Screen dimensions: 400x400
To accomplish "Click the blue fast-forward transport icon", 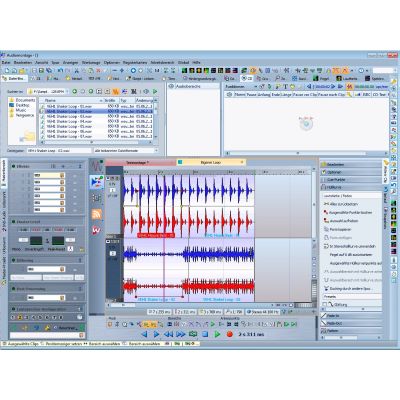I will [181, 334].
